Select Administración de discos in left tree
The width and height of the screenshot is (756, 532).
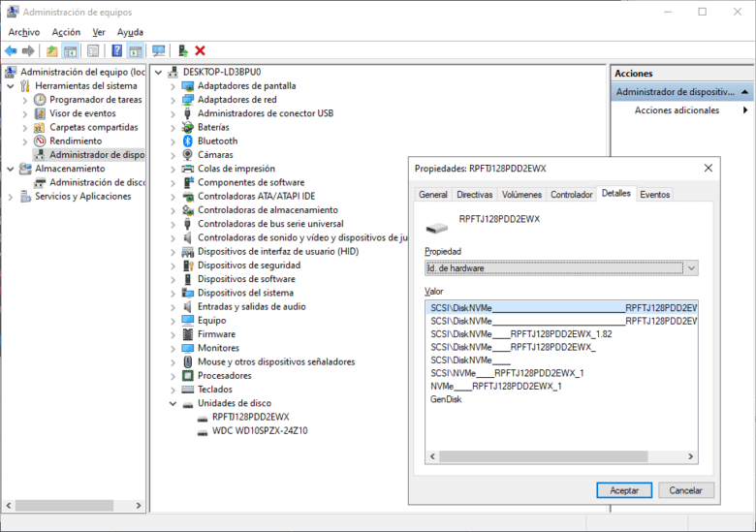[97, 182]
